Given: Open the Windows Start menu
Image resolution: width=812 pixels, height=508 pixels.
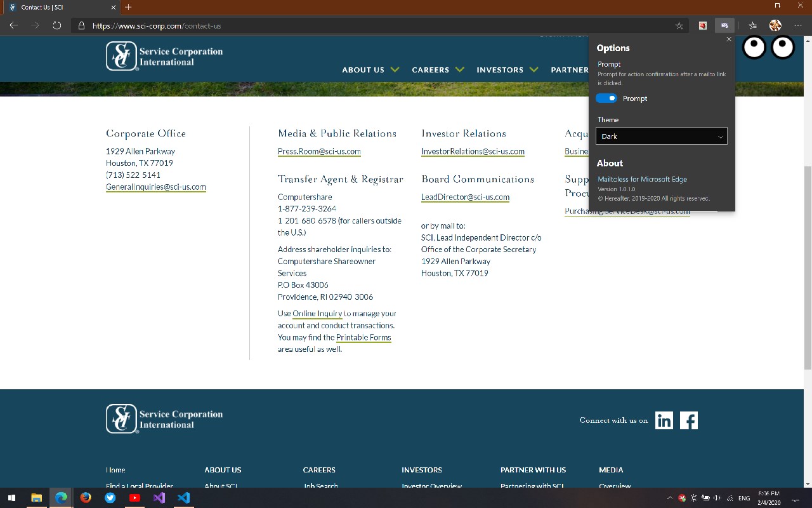Looking at the screenshot, I should [11, 498].
